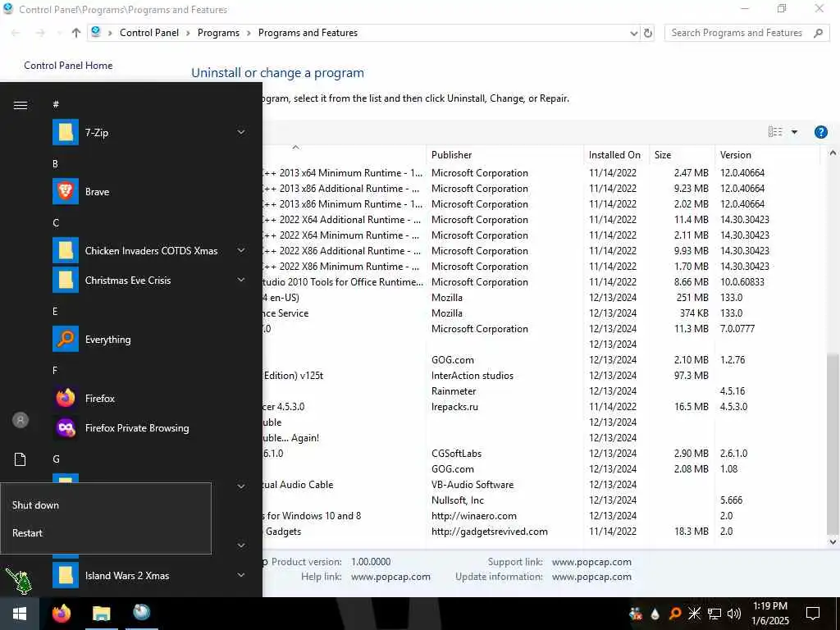The height and width of the screenshot is (630, 840).
Task: Select the InterAction studios program row
Action: [x=541, y=375]
